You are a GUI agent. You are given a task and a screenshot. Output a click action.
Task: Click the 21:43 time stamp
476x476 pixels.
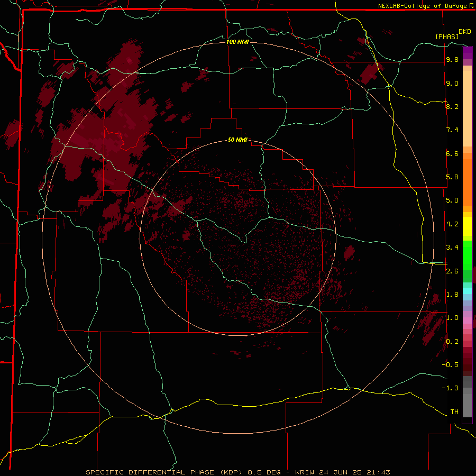[x=378, y=472]
